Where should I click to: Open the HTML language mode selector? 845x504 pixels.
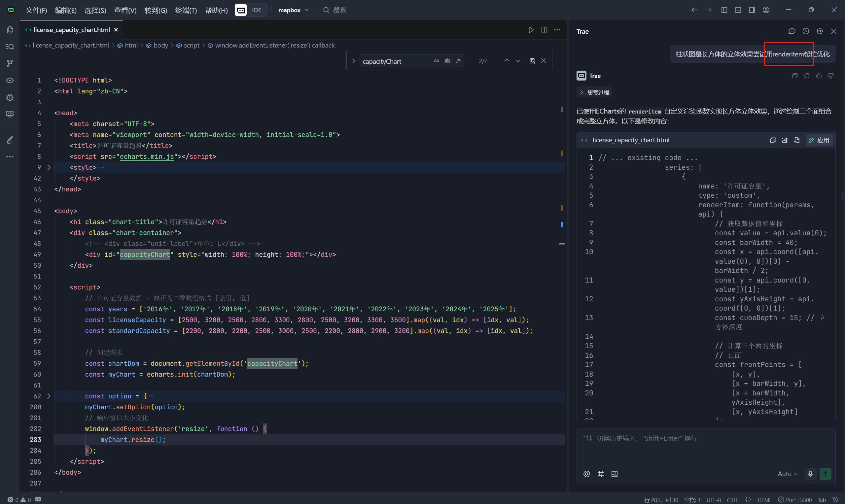point(764,500)
